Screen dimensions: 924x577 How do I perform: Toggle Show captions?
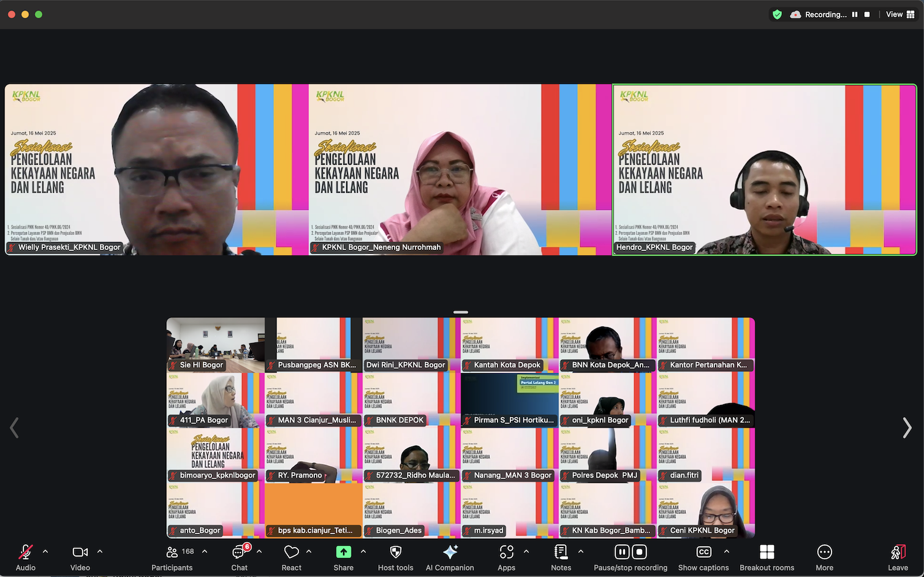703,552
